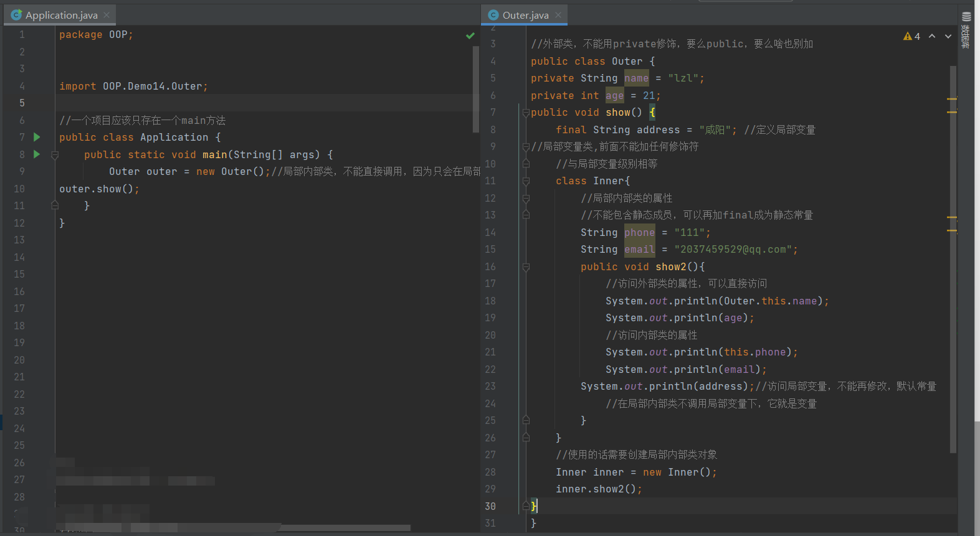Collapse the show() method at Outer.java line 7
Image resolution: width=980 pixels, height=536 pixels.
pos(526,113)
